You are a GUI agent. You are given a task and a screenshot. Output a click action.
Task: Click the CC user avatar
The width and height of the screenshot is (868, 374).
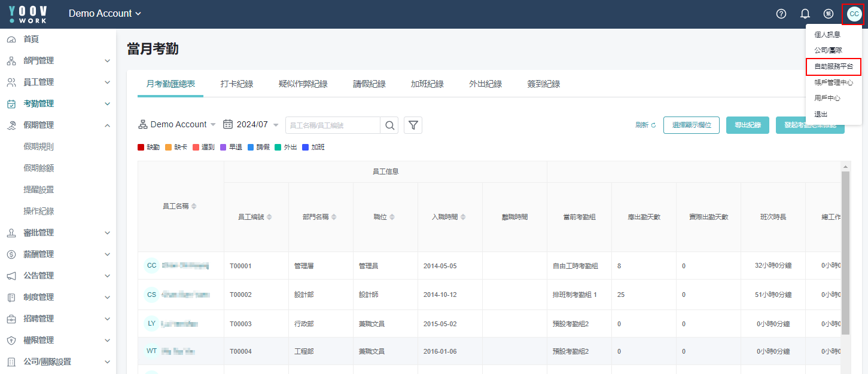pos(854,14)
